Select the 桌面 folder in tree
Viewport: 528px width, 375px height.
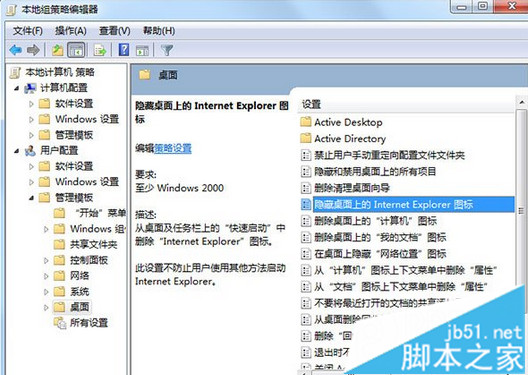coord(79,307)
